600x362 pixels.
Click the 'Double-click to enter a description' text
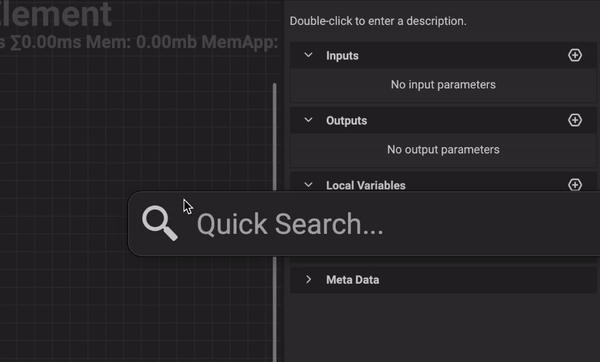coord(378,21)
